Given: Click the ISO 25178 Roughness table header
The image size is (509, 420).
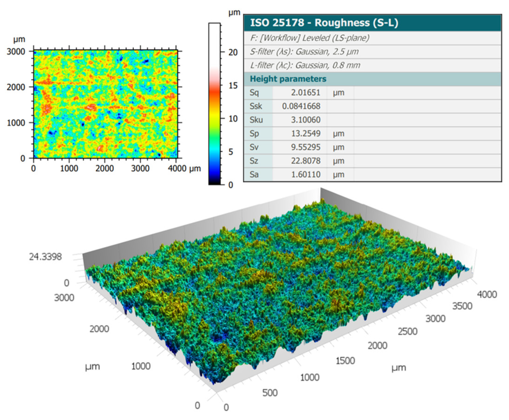Looking at the screenshot, I should click(324, 23).
